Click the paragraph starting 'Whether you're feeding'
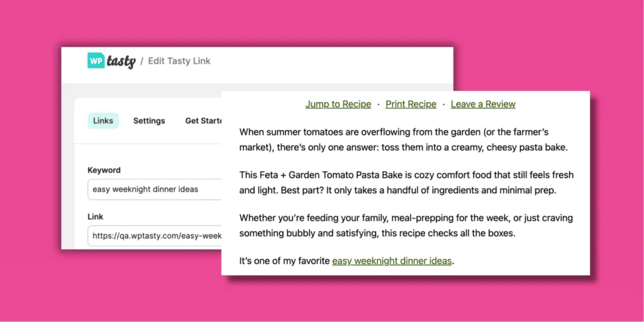 click(406, 226)
